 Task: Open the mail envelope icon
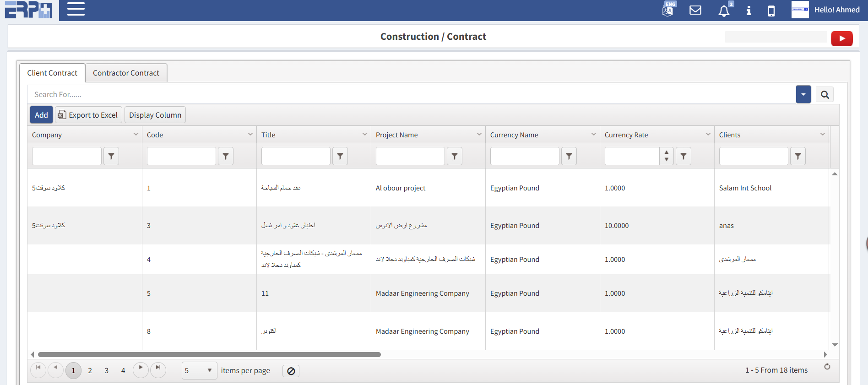(x=695, y=10)
